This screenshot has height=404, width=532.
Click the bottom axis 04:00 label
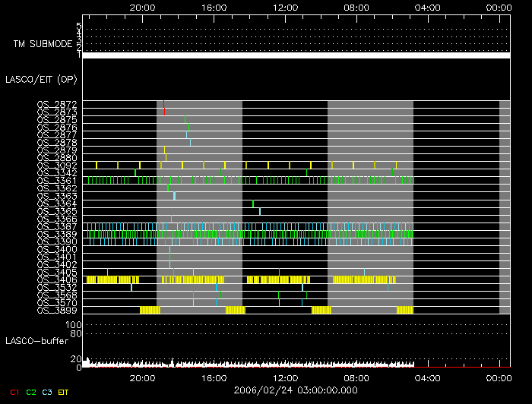(427, 378)
